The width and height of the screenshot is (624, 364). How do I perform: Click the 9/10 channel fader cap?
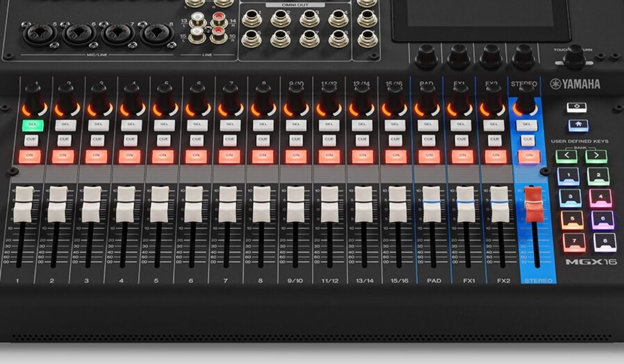click(295, 204)
